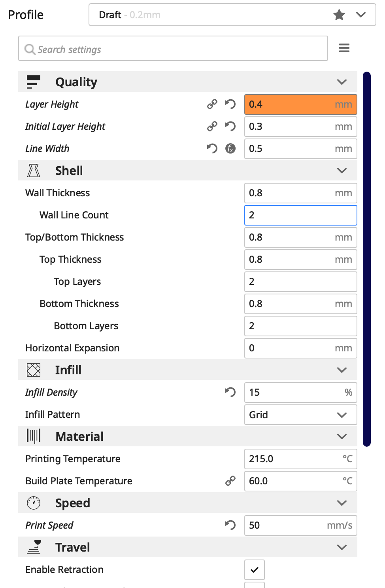Open the hamburger settings visibility menu
Image resolution: width=385 pixels, height=588 pixels.
coord(344,48)
